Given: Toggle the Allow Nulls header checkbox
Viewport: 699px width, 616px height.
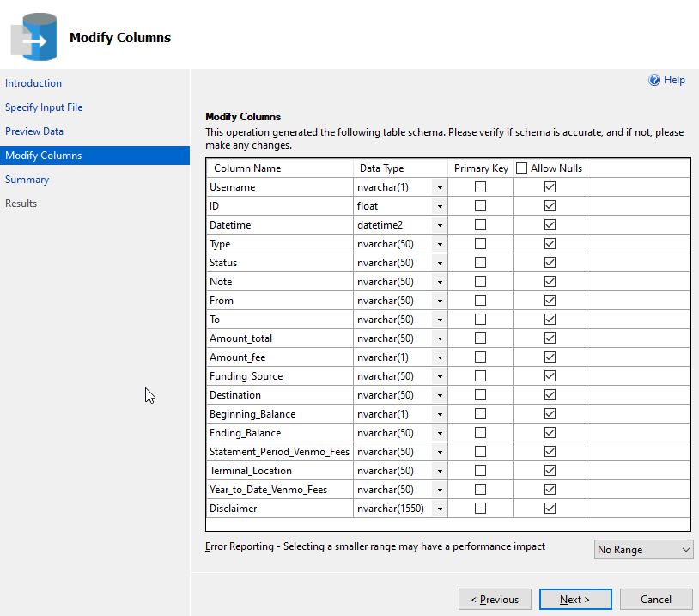Looking at the screenshot, I should click(x=521, y=168).
